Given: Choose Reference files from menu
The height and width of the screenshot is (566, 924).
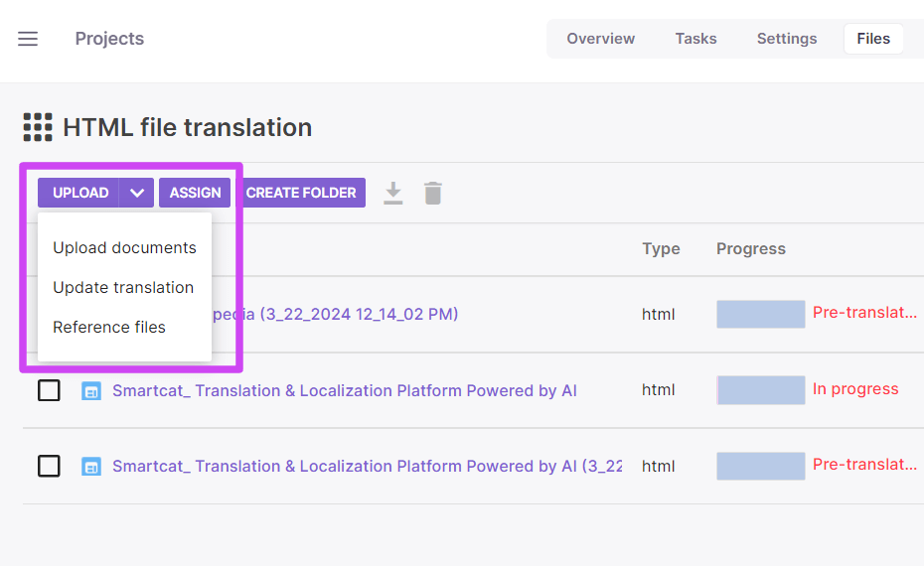Looking at the screenshot, I should (x=124, y=327).
